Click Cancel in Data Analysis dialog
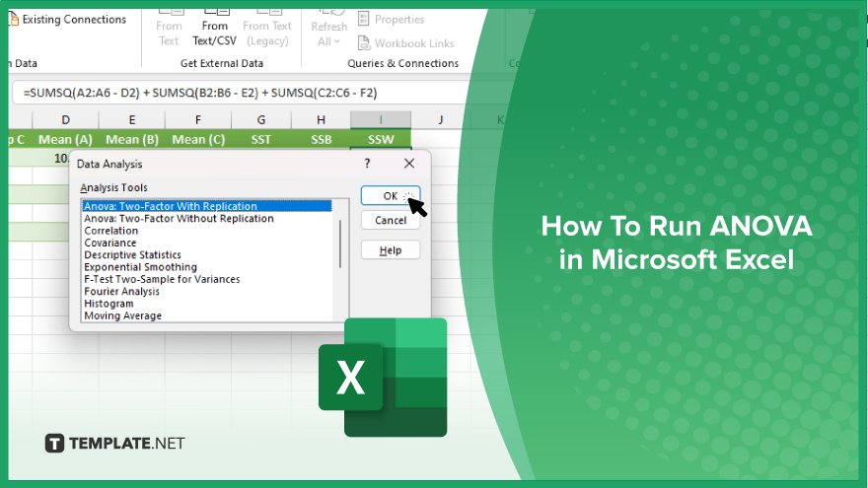868x488 pixels. tap(391, 220)
